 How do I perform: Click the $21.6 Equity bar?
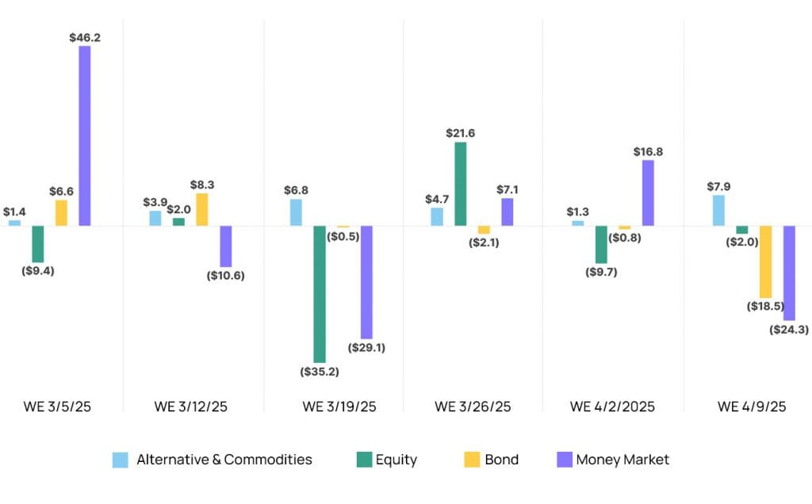(x=461, y=184)
